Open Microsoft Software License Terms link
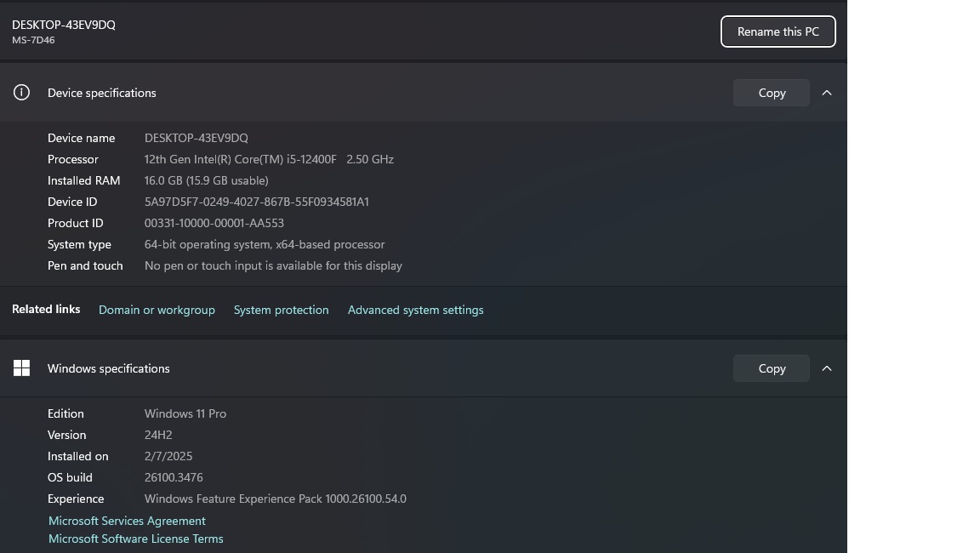The width and height of the screenshot is (980, 553). coord(135,539)
